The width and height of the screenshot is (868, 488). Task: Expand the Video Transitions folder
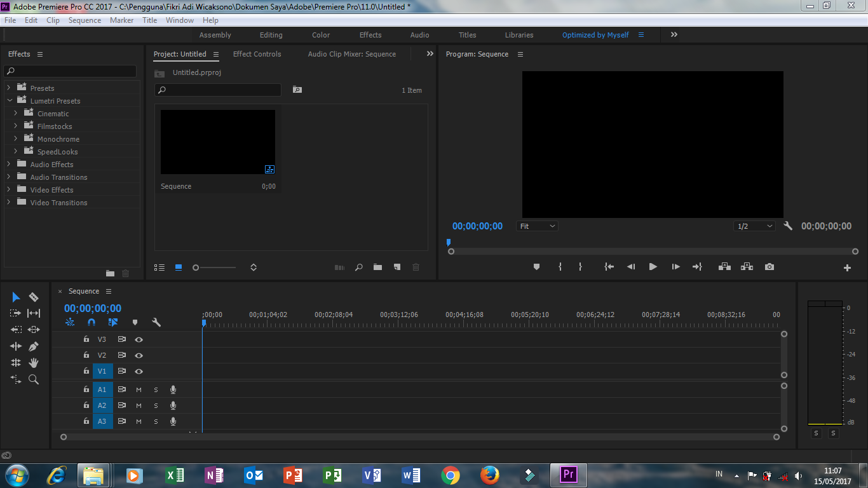tap(9, 203)
